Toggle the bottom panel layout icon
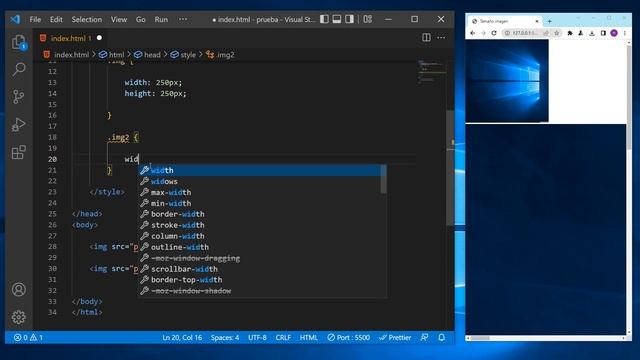This screenshot has width=640, height=360. point(337,19)
